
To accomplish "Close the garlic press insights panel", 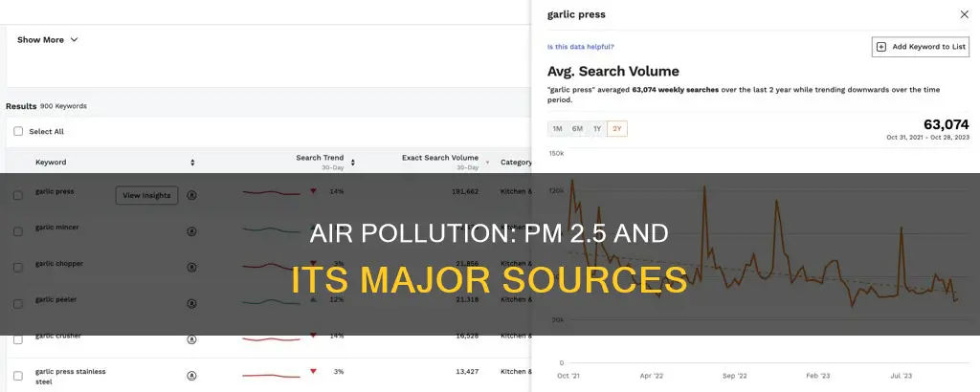I will [965, 14].
